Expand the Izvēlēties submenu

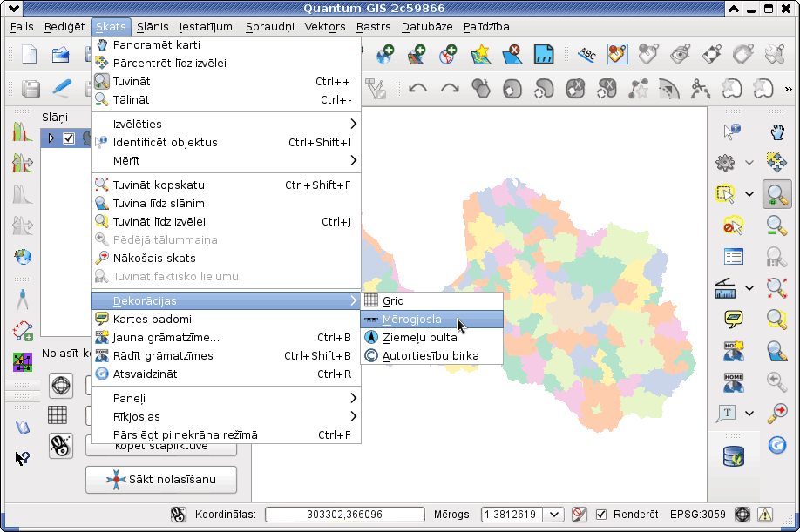click(x=226, y=124)
